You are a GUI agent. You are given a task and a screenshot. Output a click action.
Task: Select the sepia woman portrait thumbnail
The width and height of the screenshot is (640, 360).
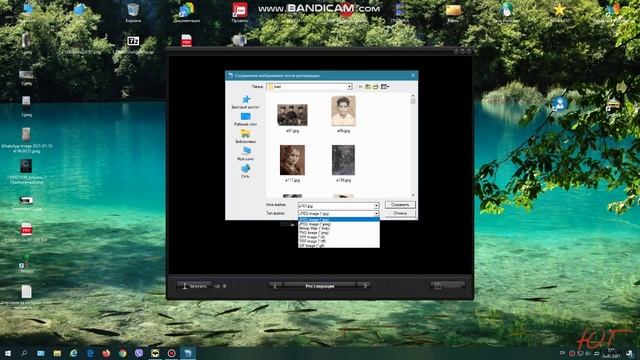(x=292, y=160)
